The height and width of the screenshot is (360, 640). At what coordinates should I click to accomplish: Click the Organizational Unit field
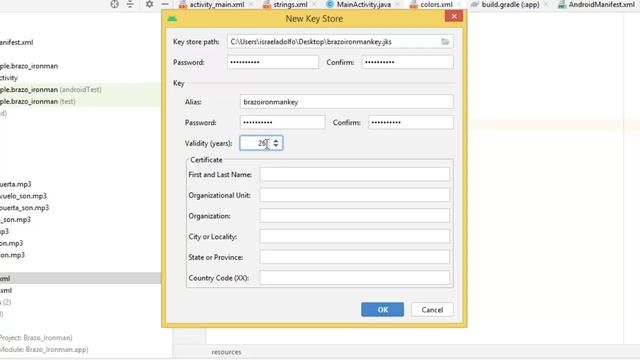pos(354,195)
